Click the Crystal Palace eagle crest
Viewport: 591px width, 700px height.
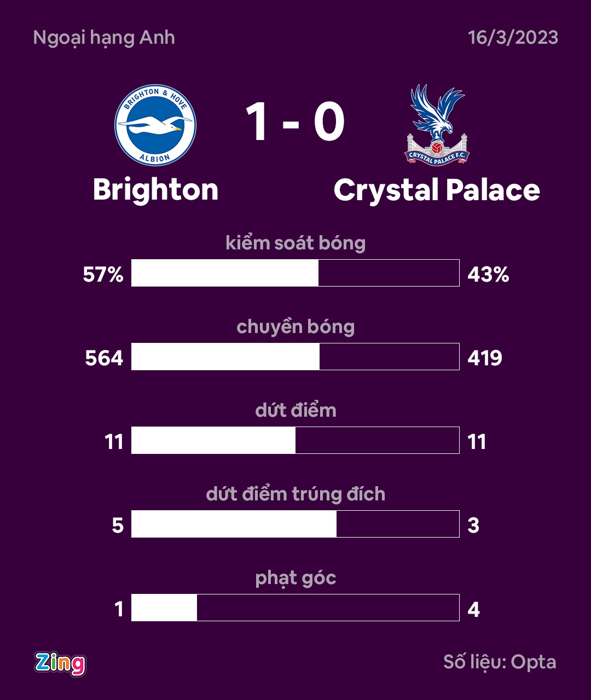tap(437, 125)
